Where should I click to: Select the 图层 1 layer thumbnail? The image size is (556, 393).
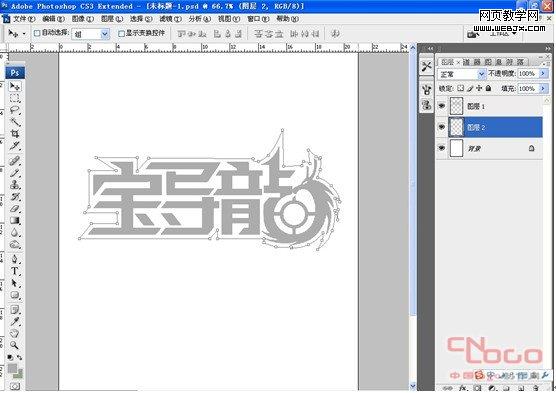(x=456, y=106)
